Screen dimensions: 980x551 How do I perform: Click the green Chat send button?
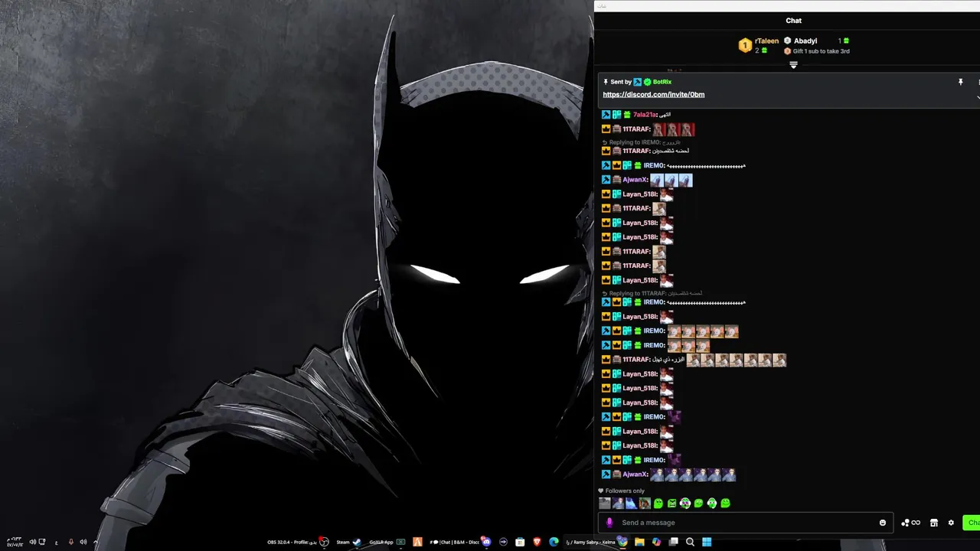point(971,523)
